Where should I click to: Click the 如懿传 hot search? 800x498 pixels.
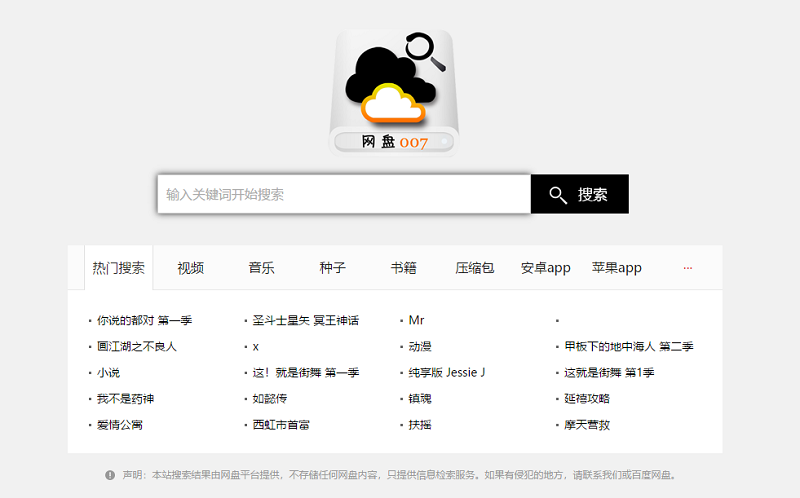(x=270, y=399)
